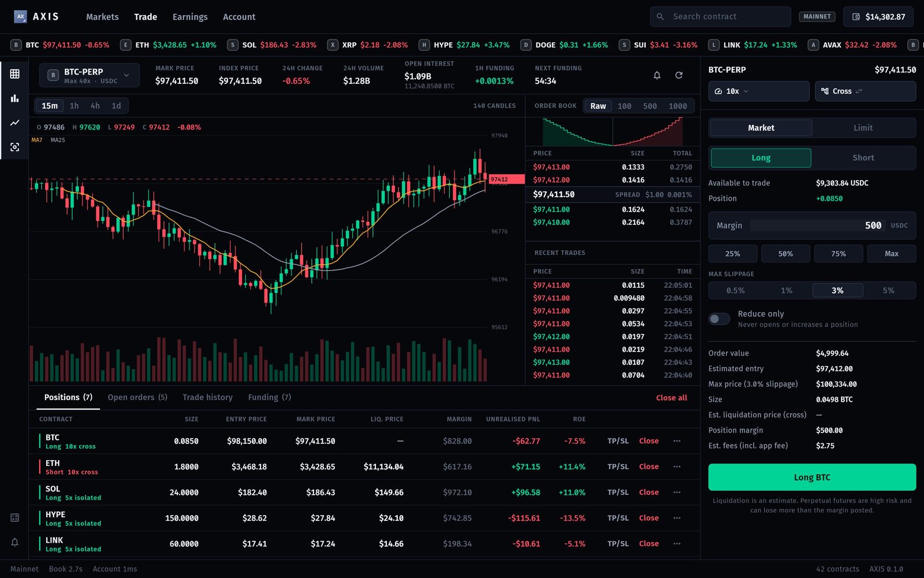Screen dimensions: 924x578
Task: Select Short order side
Action: click(x=863, y=158)
